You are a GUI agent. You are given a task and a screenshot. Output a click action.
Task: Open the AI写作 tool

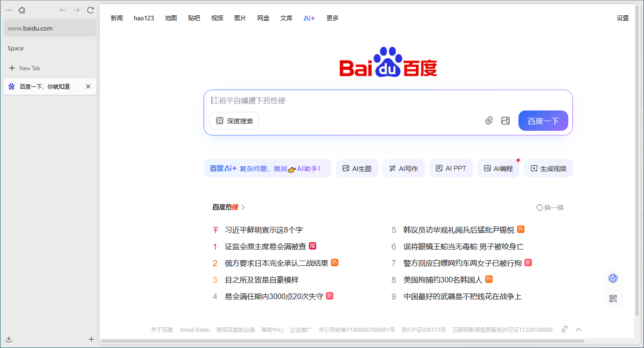403,168
